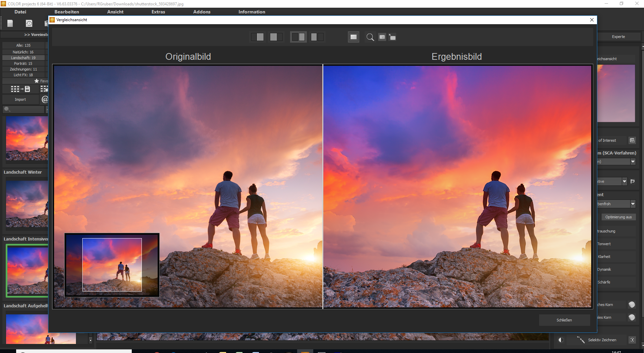Open the Addons menu
This screenshot has height=353, width=644.
click(202, 12)
